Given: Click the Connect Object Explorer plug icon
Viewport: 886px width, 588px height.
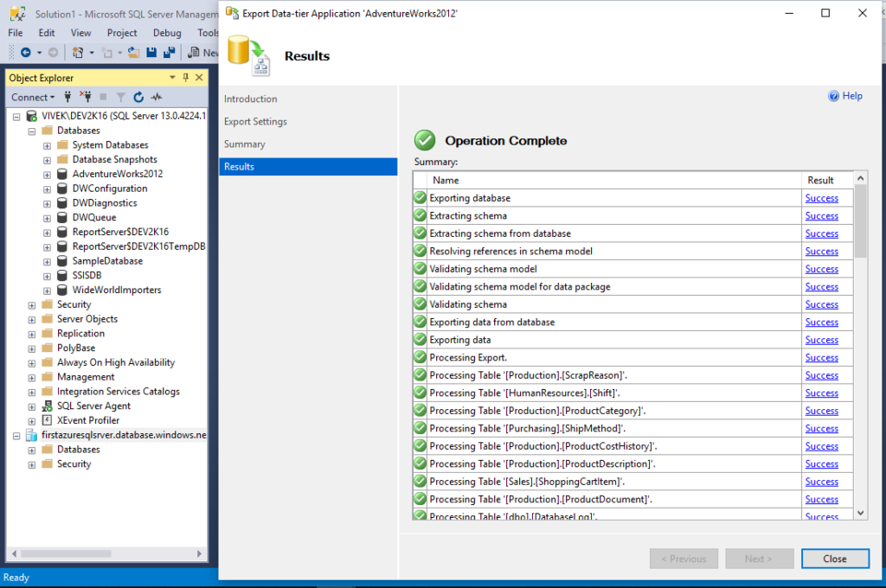Looking at the screenshot, I should click(x=69, y=97).
